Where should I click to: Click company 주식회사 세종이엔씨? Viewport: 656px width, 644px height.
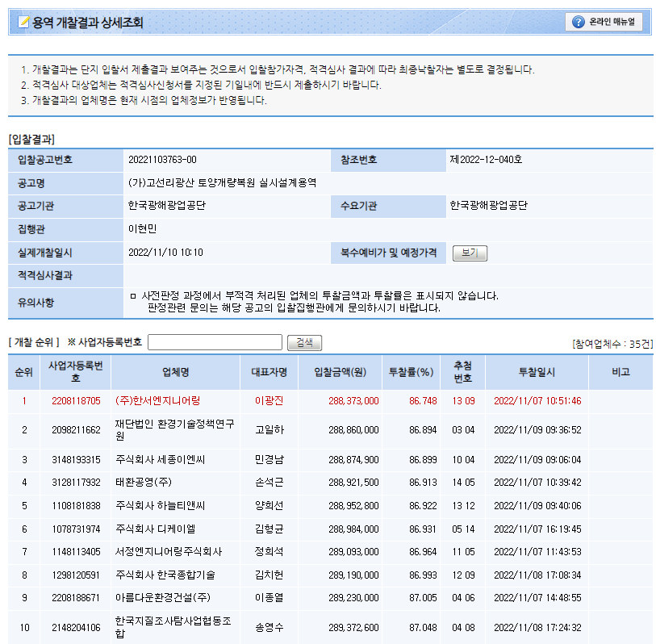tap(161, 460)
